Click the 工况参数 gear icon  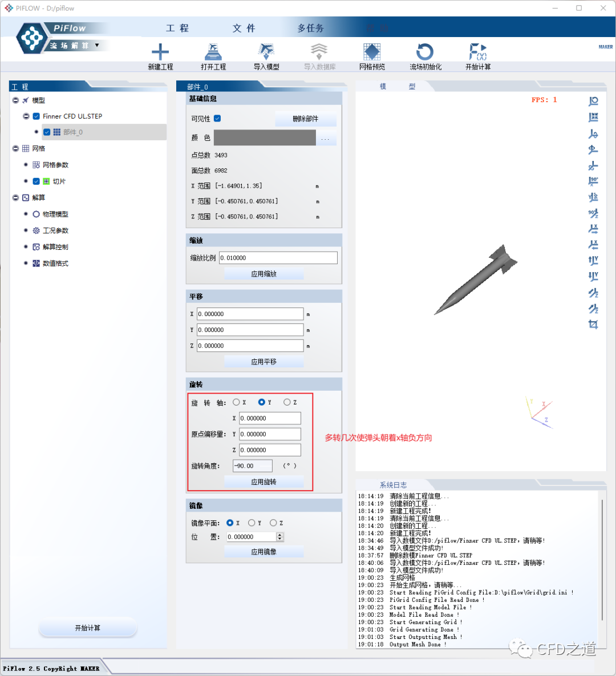click(x=36, y=230)
